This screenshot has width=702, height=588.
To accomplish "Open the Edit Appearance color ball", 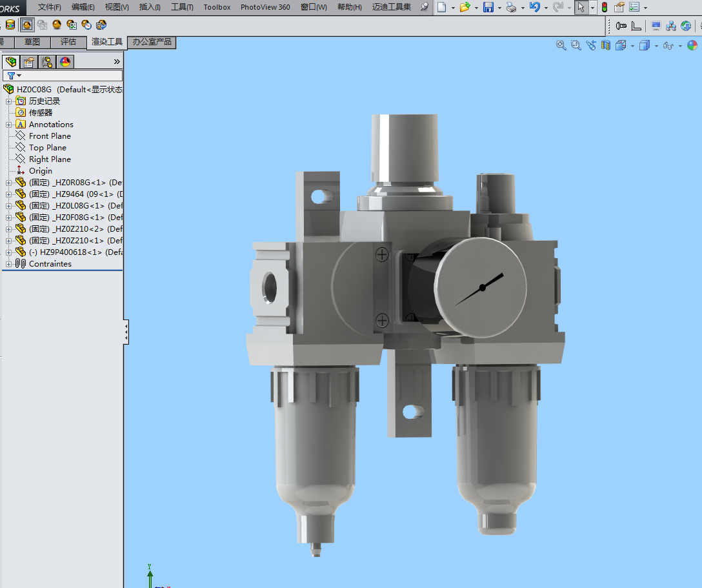I will [692, 45].
